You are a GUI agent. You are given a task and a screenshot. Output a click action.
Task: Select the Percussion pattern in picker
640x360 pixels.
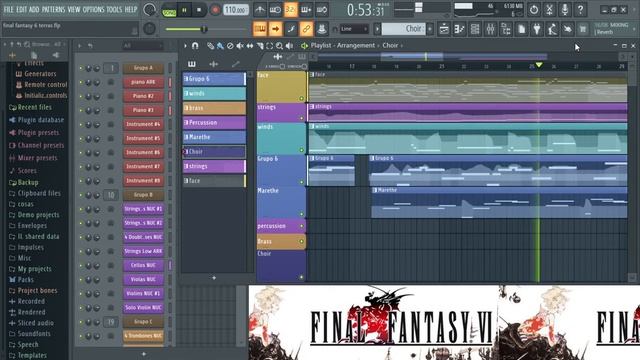[214, 122]
